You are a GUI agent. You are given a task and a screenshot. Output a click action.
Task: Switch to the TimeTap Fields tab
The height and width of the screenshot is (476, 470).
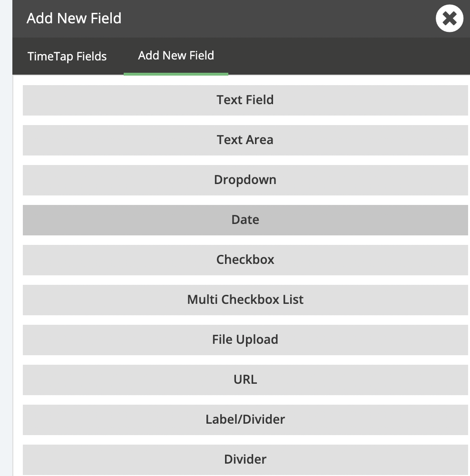pyautogui.click(x=67, y=57)
